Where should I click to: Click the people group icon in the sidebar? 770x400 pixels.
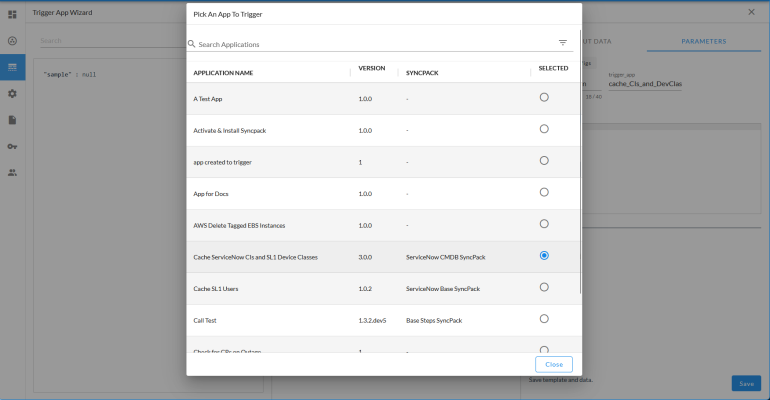pos(12,172)
